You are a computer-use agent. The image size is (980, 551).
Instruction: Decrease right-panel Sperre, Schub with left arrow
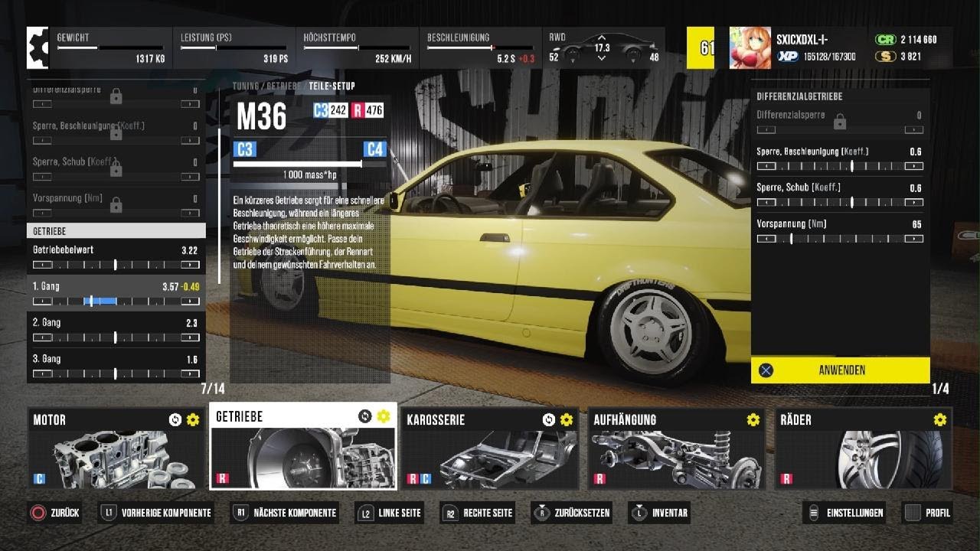(x=766, y=202)
